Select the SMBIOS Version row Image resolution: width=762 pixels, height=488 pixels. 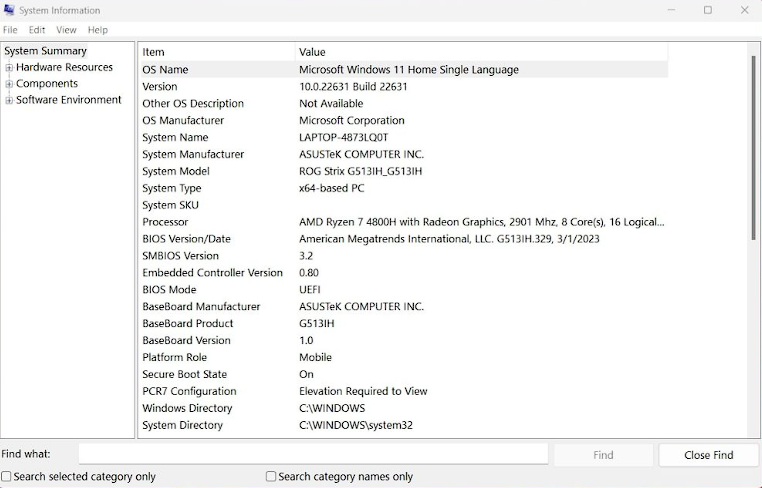pos(404,256)
